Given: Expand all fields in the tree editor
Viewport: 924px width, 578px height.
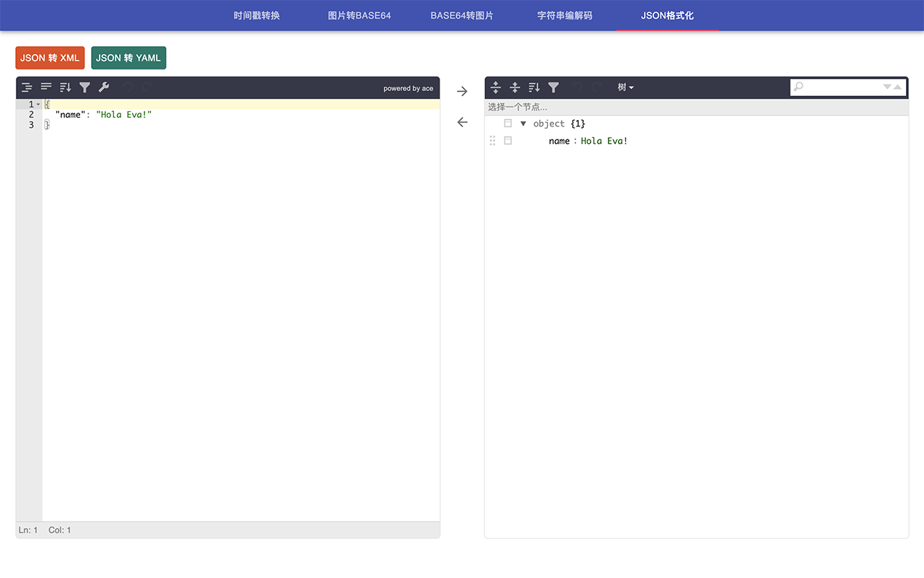Looking at the screenshot, I should click(x=496, y=87).
